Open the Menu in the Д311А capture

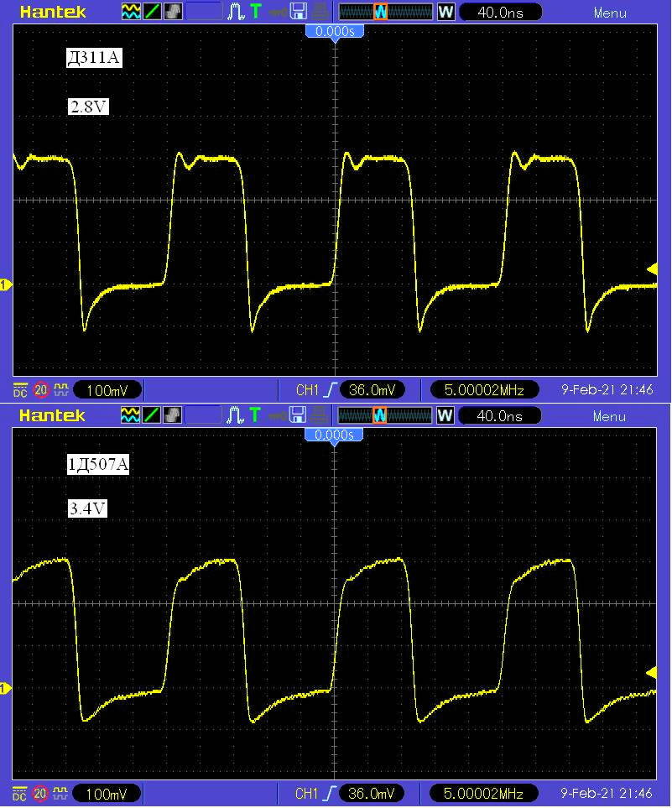(x=610, y=13)
